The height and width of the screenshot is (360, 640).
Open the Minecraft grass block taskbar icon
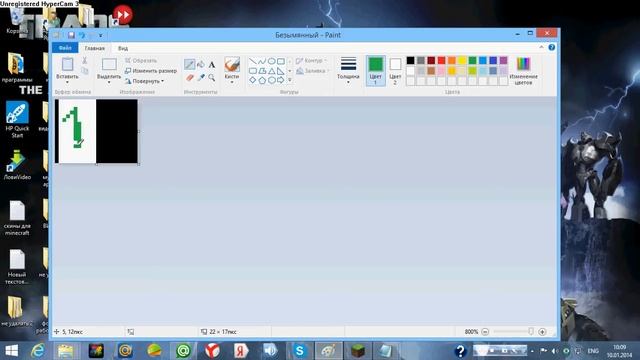pos(358,351)
